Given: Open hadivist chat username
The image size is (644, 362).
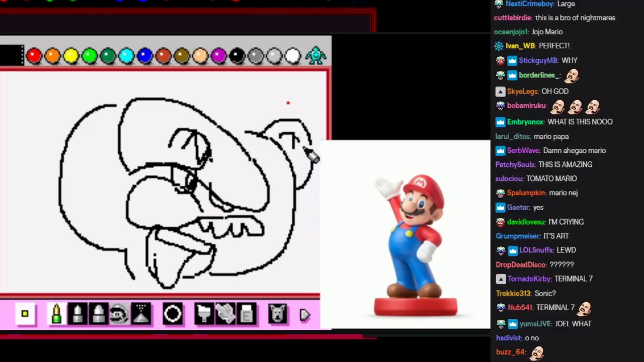Looking at the screenshot, I should coord(508,338).
